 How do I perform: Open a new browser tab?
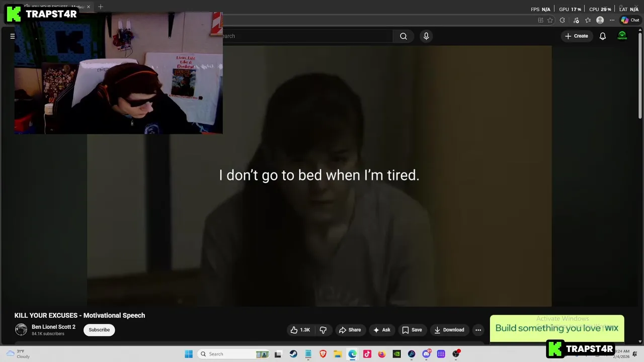click(101, 7)
